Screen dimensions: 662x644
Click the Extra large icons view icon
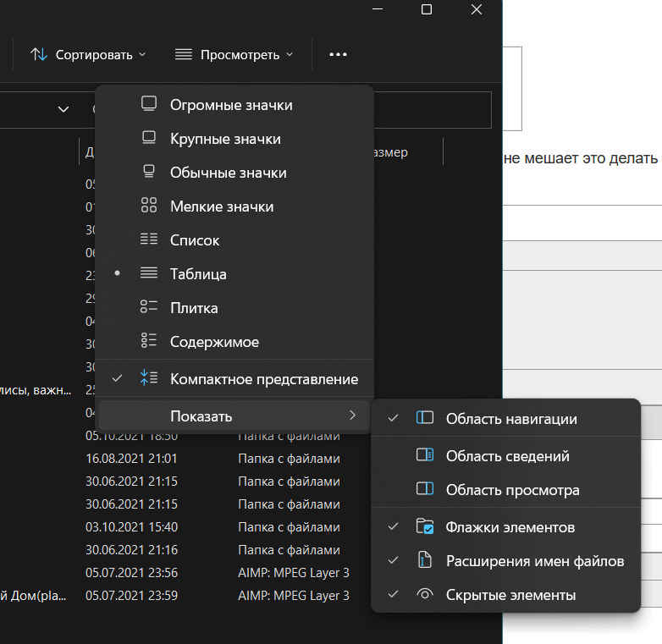(x=149, y=104)
